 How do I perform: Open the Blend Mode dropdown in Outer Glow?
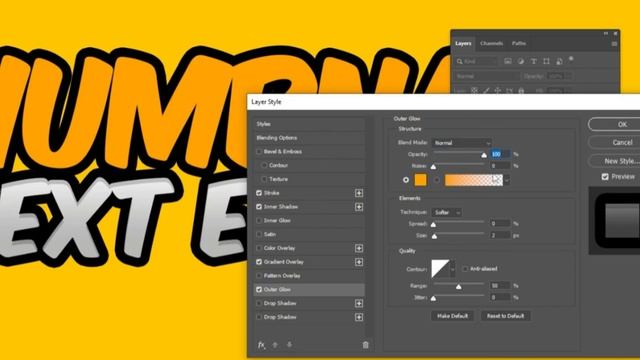click(462, 143)
